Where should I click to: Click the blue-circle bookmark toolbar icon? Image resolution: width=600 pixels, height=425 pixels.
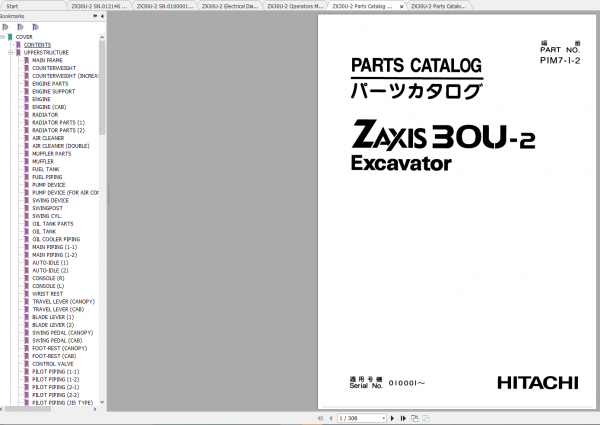point(35,27)
